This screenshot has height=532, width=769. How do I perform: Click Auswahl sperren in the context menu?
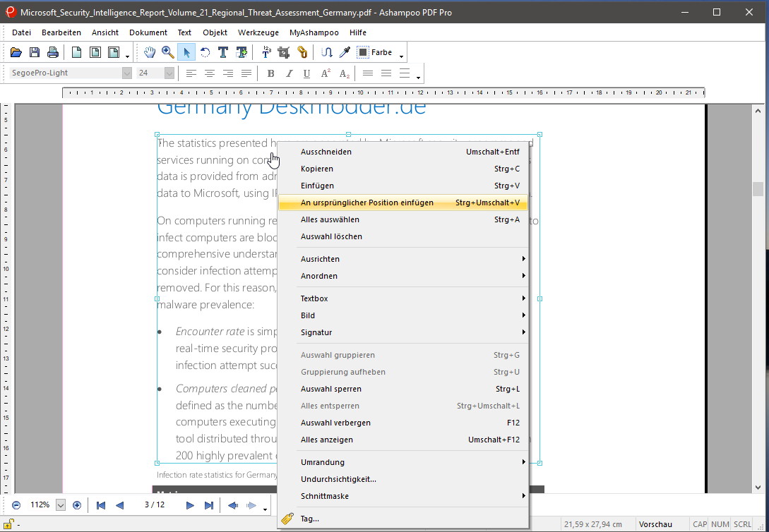tap(403, 389)
